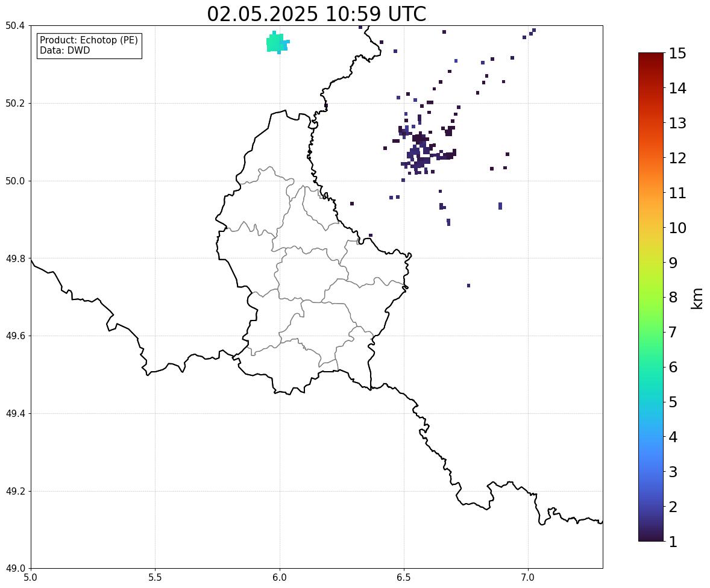Click the latitude axis label 50.4
This screenshot has height=588, width=710.
click(14, 26)
